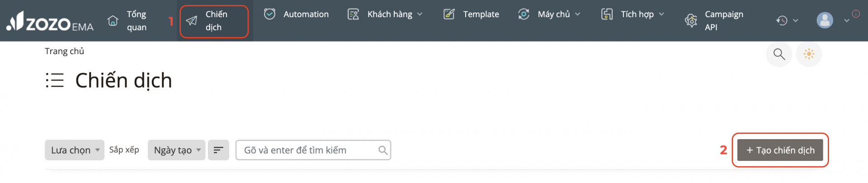Click the red info icon near avatar
This screenshot has width=868, height=183.
coord(856,14)
